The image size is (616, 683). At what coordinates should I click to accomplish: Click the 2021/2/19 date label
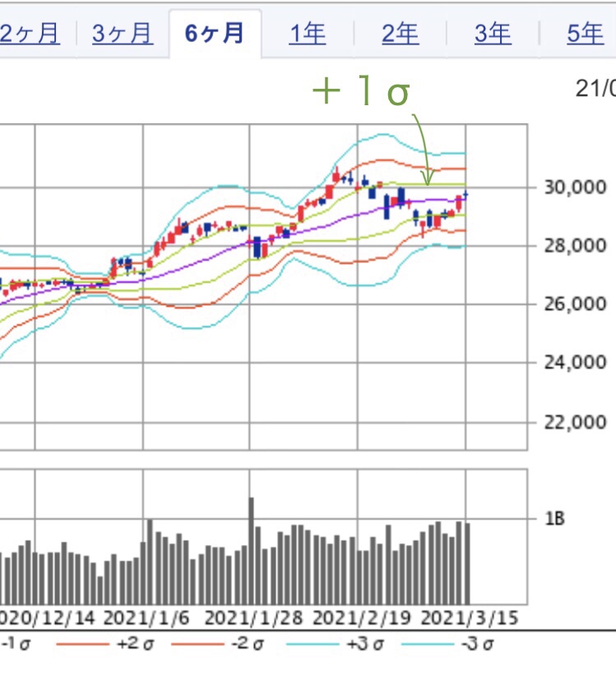tap(361, 618)
